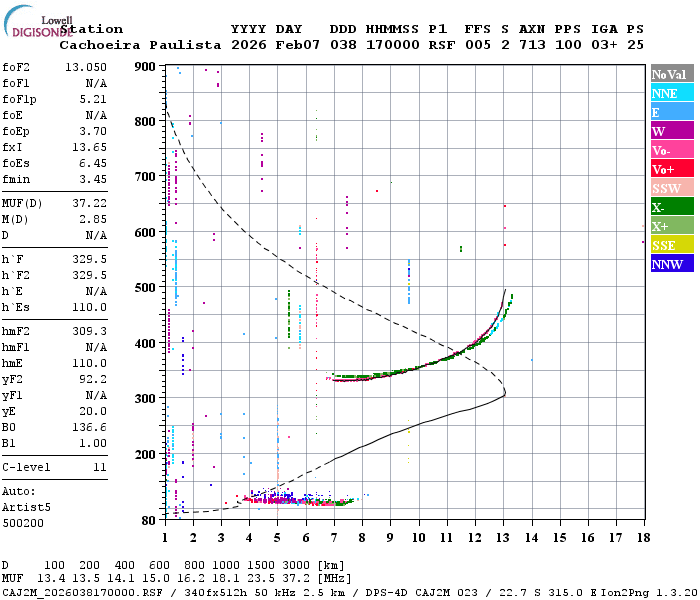Click the B1 value 1.00
This screenshot has height=600, width=700.
(x=93, y=443)
